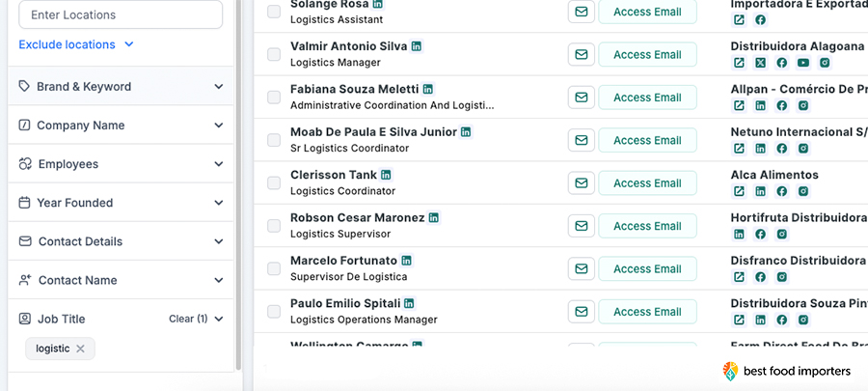868x391 pixels.
Task: Click Instagram icon under Alca Alimentos
Action: pyautogui.click(x=803, y=191)
